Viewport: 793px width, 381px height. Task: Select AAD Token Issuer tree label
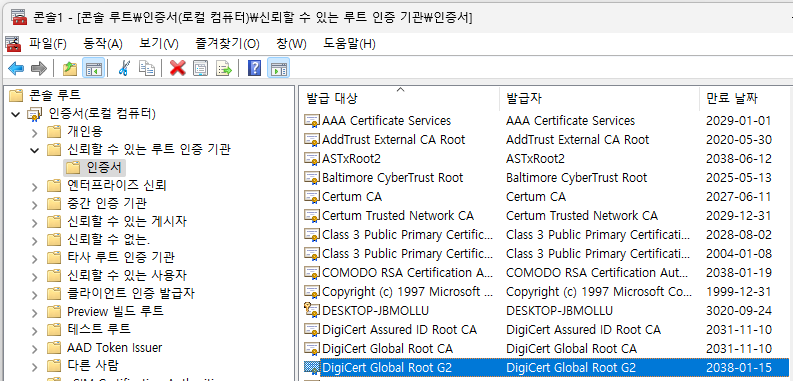click(x=114, y=348)
